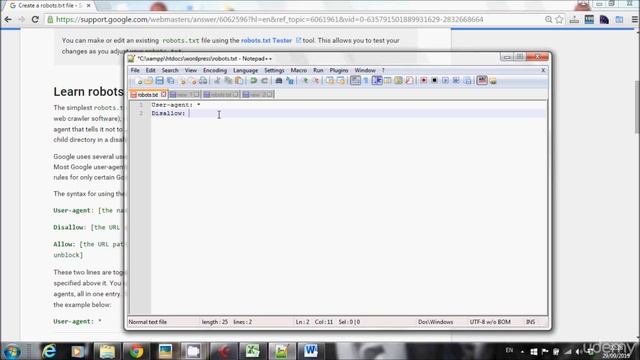This screenshot has height=360, width=640.
Task: Click the Run macro multiple times icon
Action: pos(456,81)
